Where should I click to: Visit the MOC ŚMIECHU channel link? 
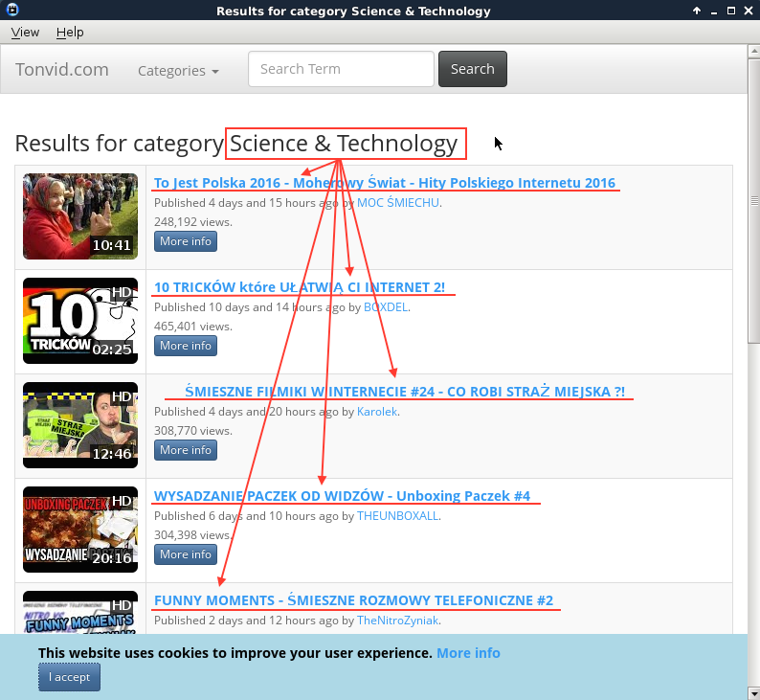click(398, 203)
